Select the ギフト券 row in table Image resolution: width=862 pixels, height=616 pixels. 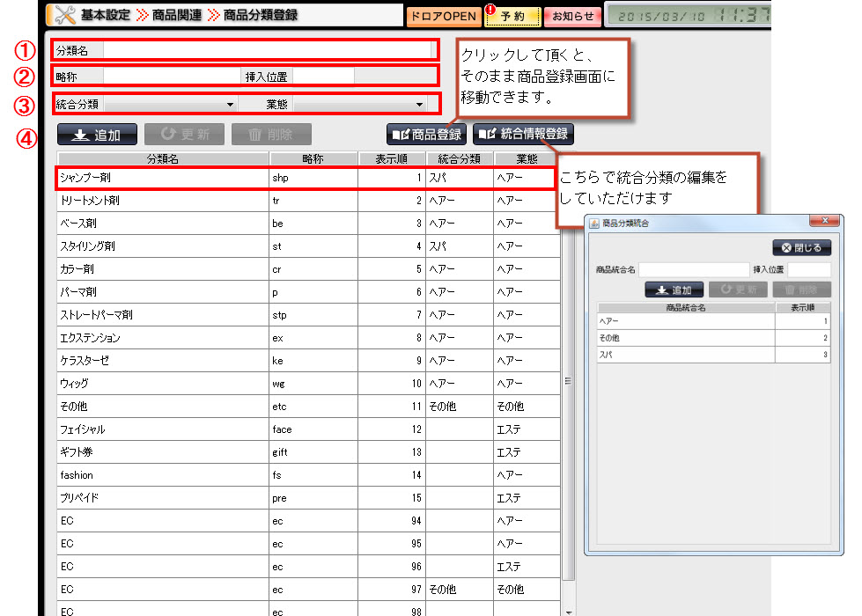(x=163, y=452)
